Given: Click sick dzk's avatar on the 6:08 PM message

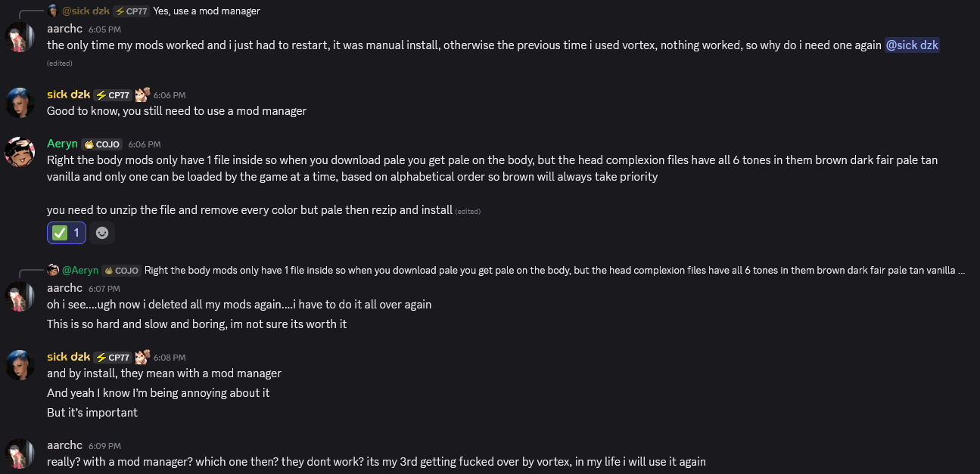Looking at the screenshot, I should click(x=20, y=365).
